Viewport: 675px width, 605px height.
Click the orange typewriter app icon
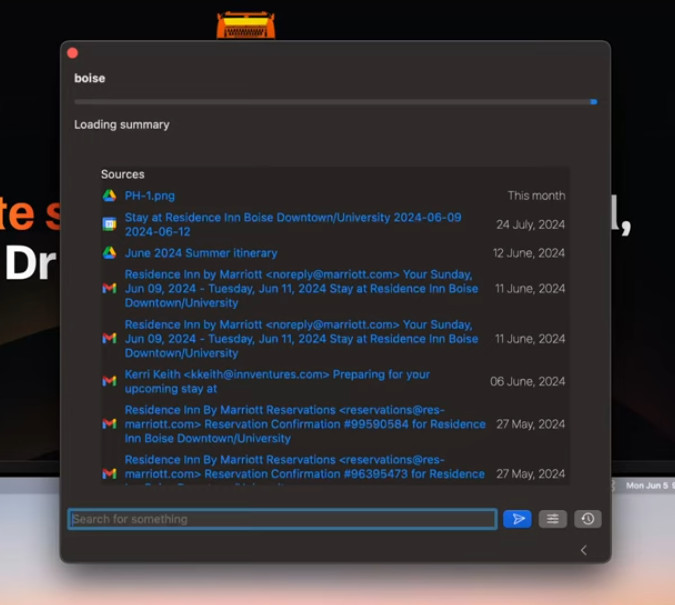click(x=246, y=25)
